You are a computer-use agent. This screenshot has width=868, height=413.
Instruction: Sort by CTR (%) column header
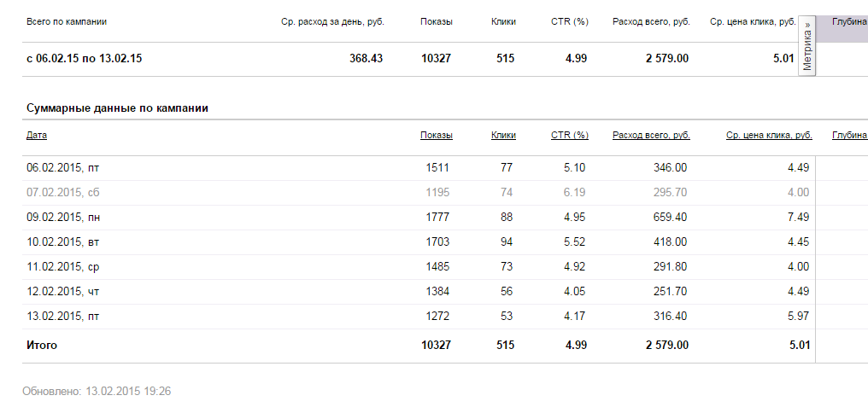pyautogui.click(x=569, y=136)
